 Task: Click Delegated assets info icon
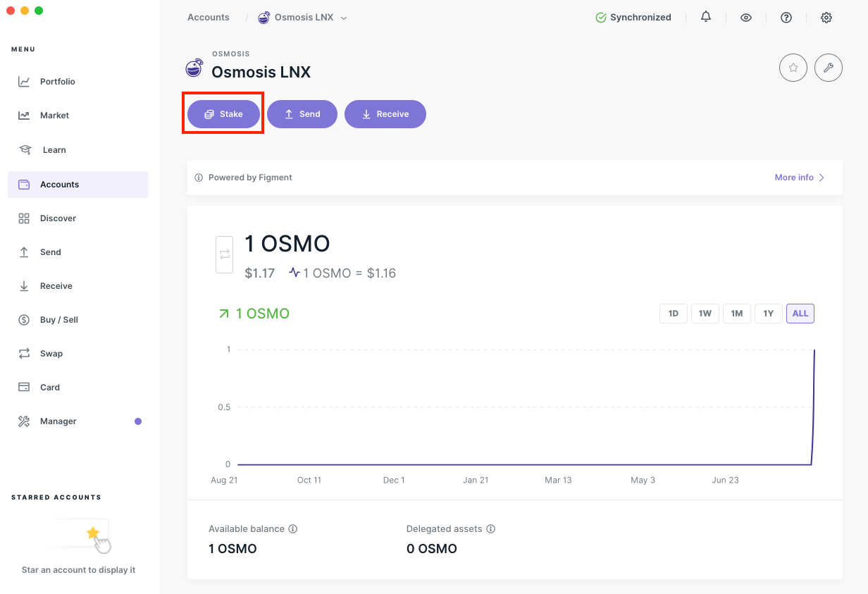pyautogui.click(x=491, y=528)
